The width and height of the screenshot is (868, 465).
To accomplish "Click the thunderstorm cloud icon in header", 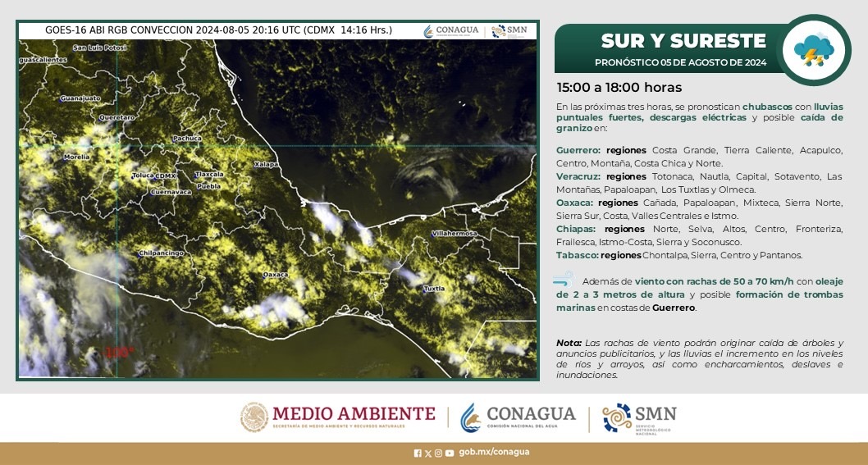I will 813,51.
